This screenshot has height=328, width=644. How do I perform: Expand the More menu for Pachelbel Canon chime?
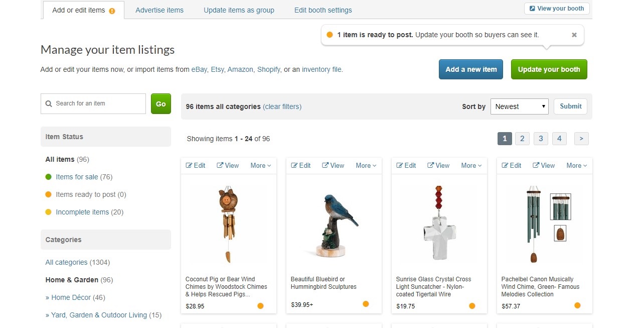coord(576,165)
